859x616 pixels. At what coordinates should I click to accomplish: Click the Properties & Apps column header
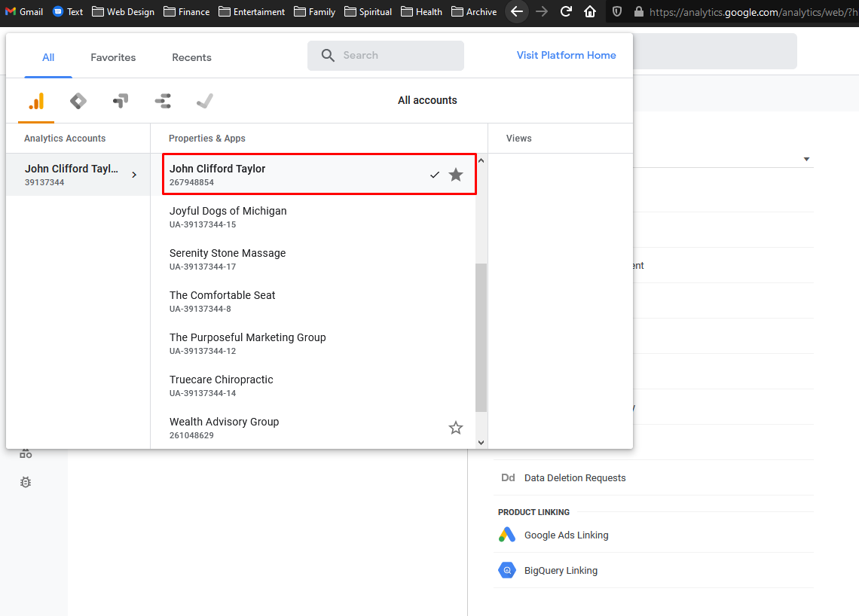point(207,139)
